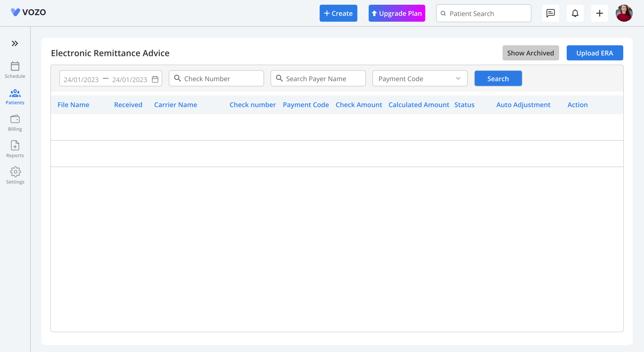Click Upgrade Plan button

point(397,13)
